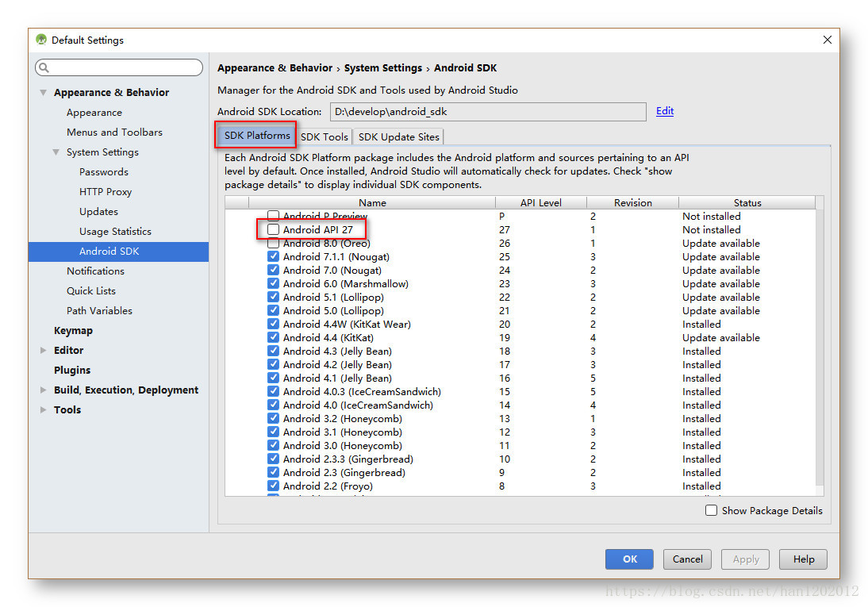
Task: Select Android 4.0.3 (IceCreamSandwich) row
Action: pyautogui.click(x=520, y=391)
